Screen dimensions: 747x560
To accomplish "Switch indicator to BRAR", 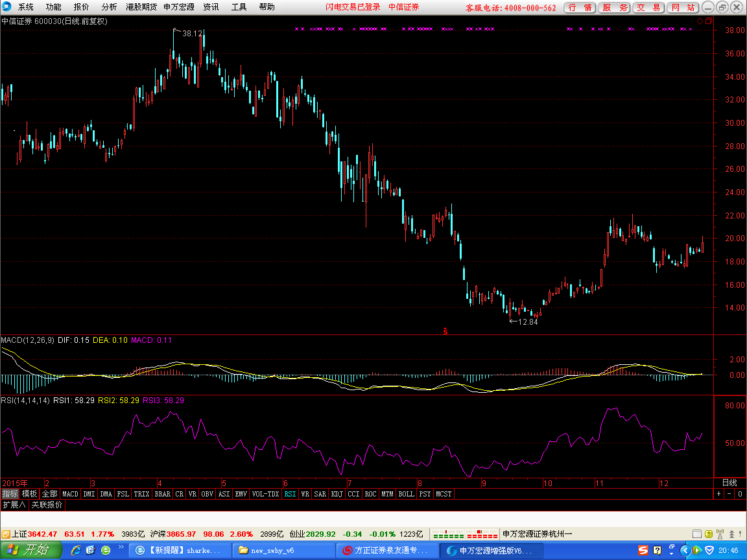I will click(x=163, y=494).
